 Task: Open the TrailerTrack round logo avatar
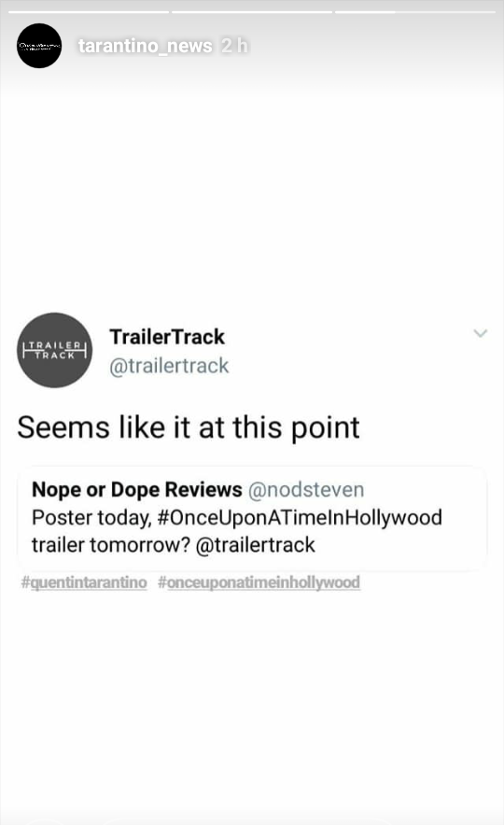[55, 350]
